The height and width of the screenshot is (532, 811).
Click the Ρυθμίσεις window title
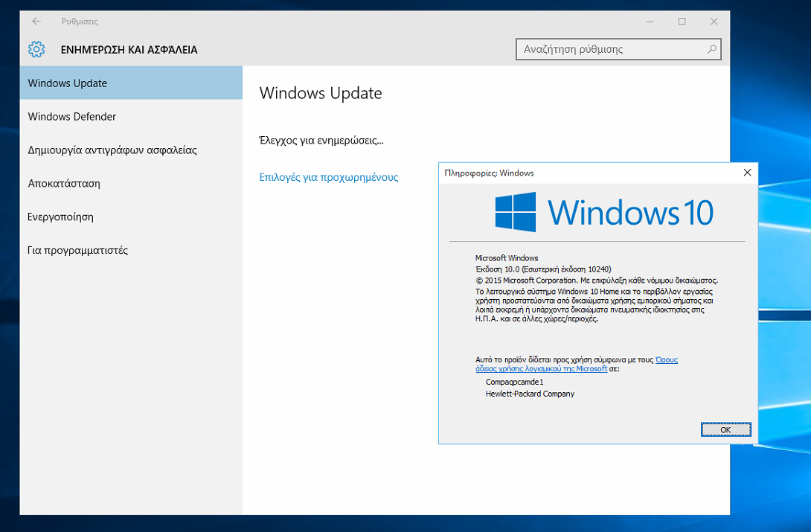coord(80,21)
